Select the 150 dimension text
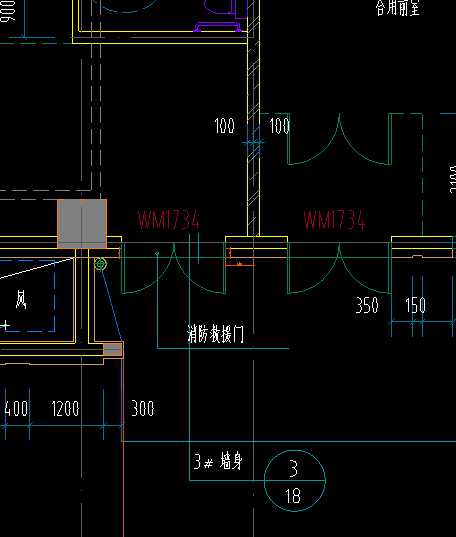 (415, 305)
